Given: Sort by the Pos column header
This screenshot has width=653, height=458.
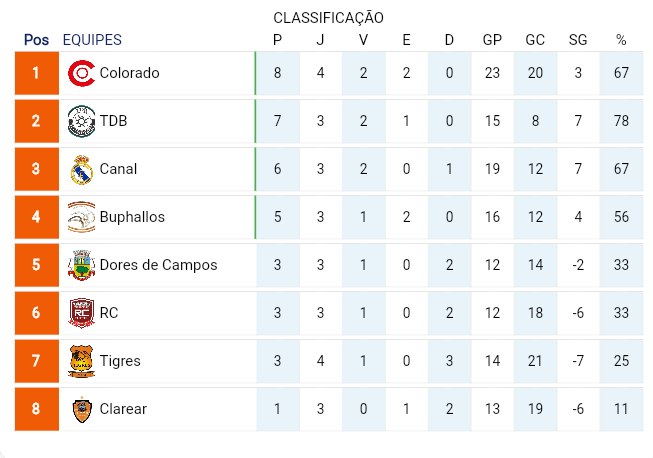Looking at the screenshot, I should pyautogui.click(x=36, y=40).
